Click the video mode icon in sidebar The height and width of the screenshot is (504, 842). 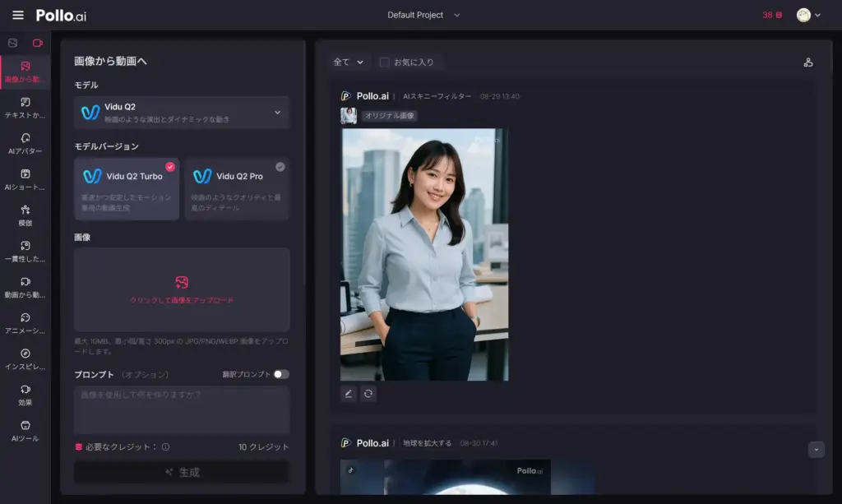click(38, 43)
